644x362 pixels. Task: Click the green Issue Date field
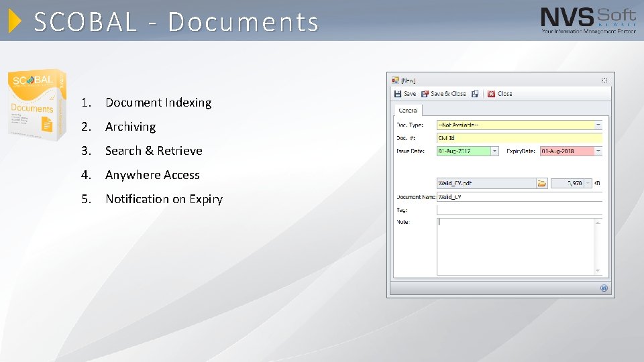464,151
